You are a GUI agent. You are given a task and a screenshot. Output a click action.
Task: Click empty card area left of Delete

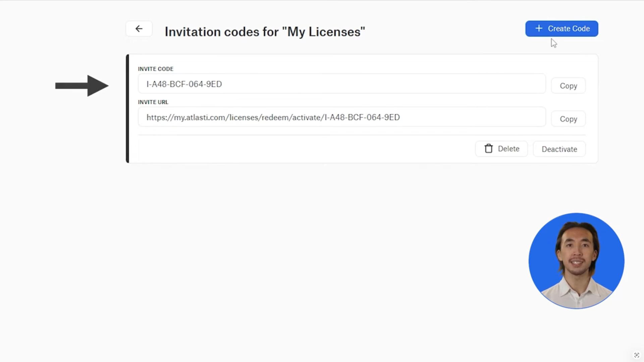pos(302,149)
